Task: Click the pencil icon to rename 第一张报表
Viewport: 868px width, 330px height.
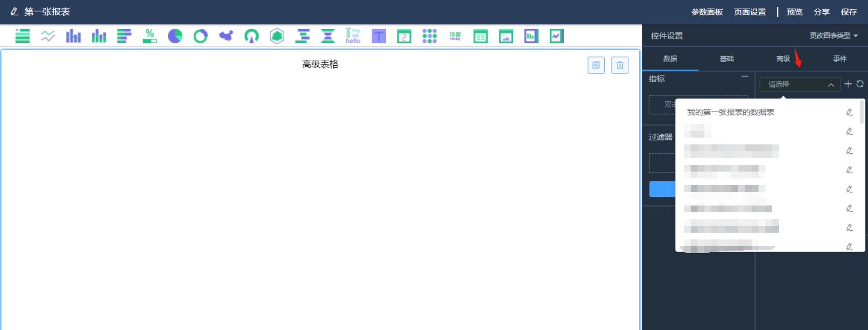Action: click(x=14, y=11)
